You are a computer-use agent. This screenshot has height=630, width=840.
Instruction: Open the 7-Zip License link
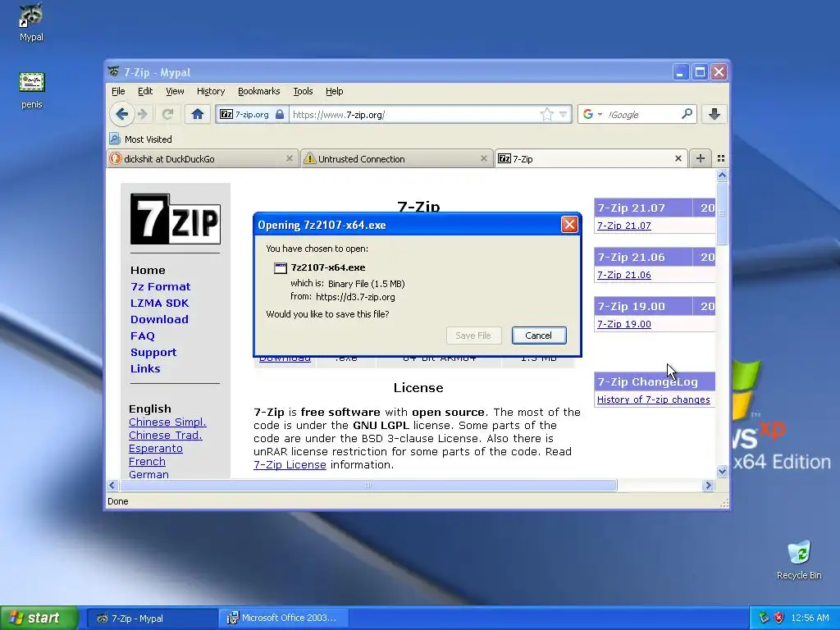click(x=290, y=464)
